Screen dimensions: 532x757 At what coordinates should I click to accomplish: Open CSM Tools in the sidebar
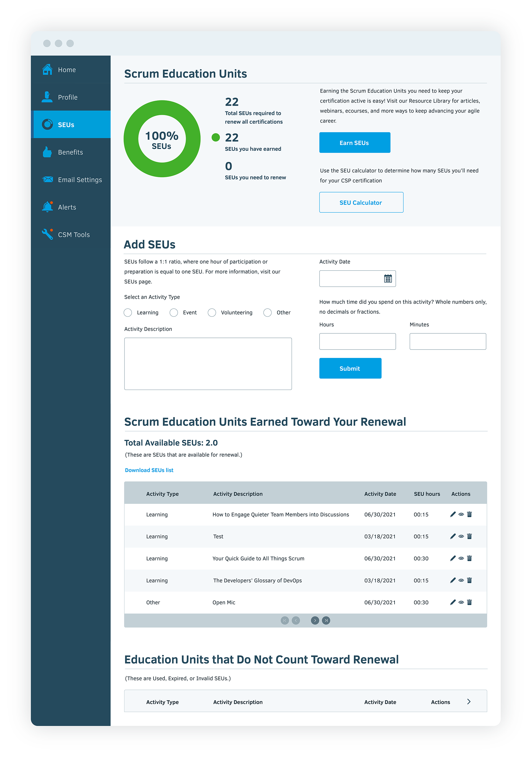(71, 234)
